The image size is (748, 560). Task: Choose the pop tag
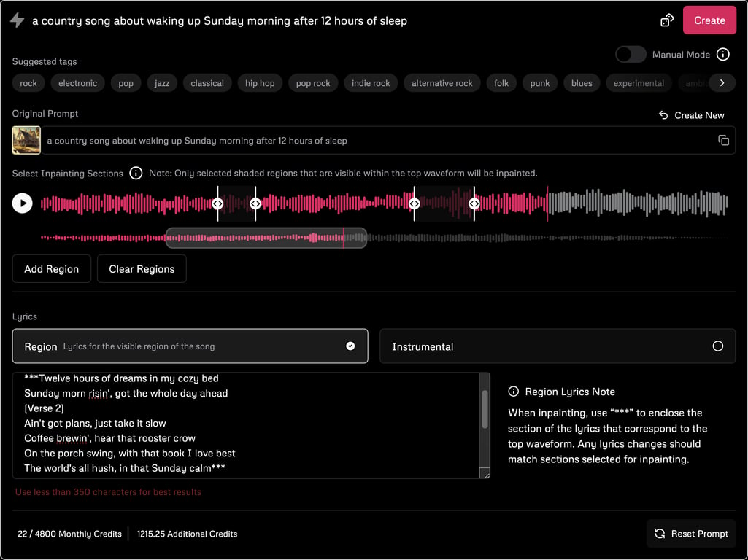pos(126,83)
